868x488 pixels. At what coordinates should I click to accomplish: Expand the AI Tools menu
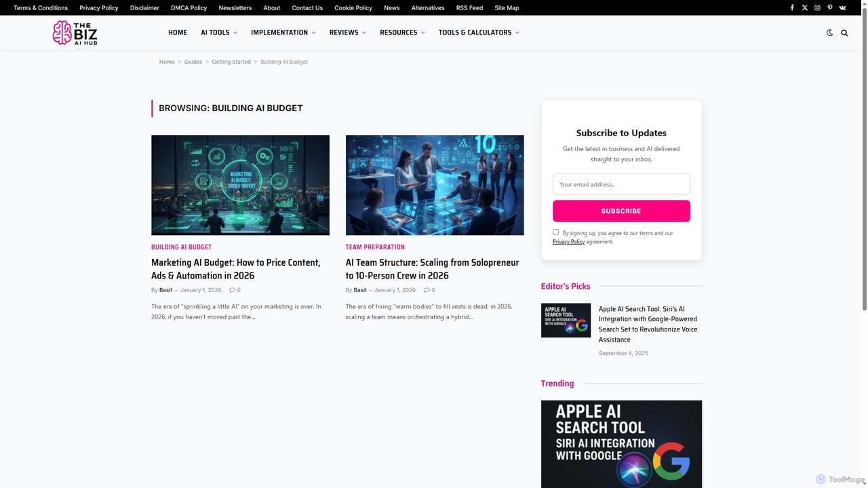pos(219,33)
